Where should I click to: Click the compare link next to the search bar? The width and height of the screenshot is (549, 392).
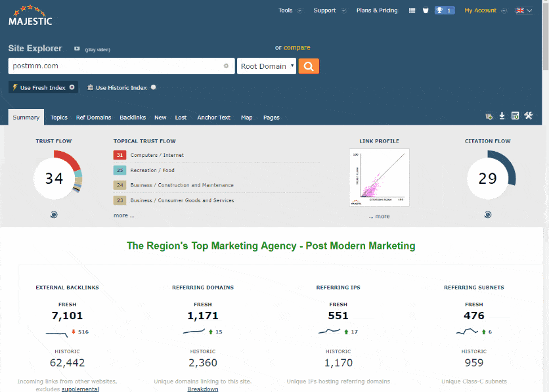pos(296,47)
